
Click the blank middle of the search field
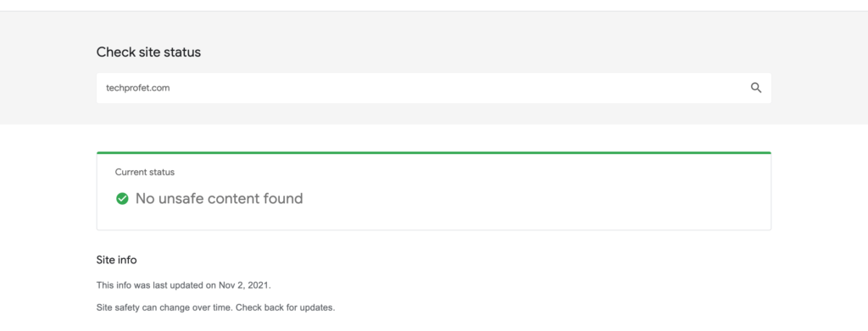coord(442,88)
